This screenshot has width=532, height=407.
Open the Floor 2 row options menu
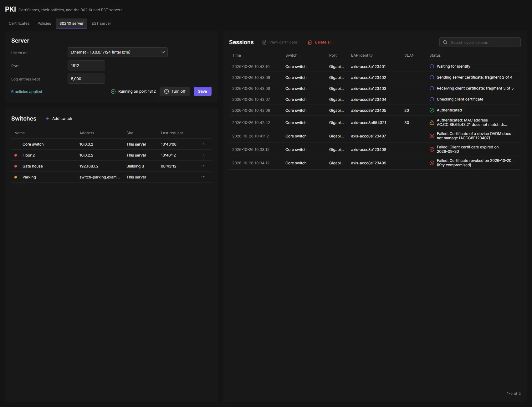coord(203,155)
